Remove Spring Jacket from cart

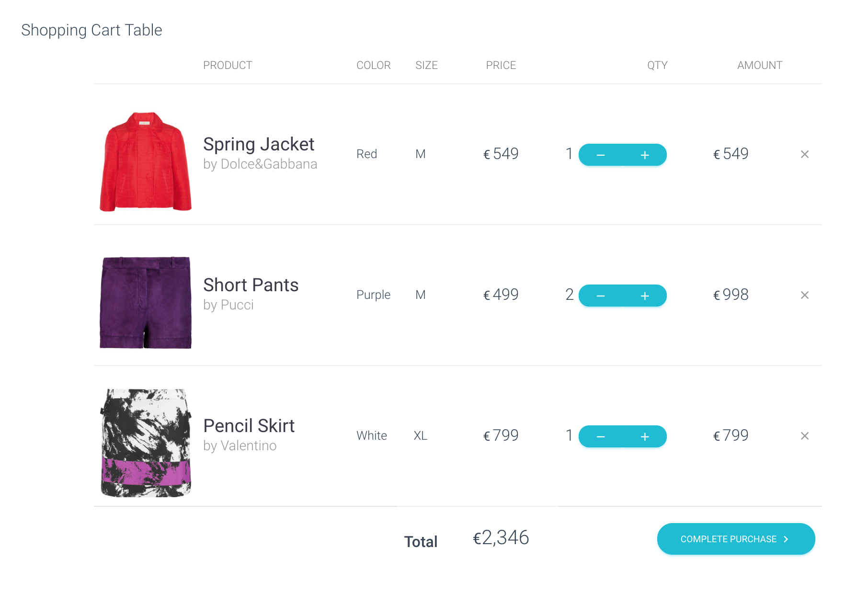pos(805,154)
